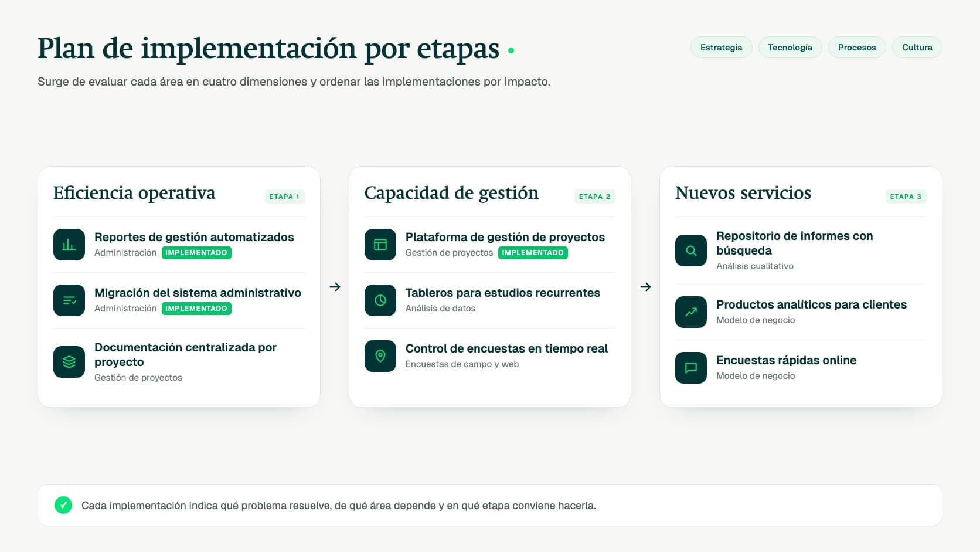
Task: Click the footer sentence Cada implementación indica qué problema
Action: point(338,506)
